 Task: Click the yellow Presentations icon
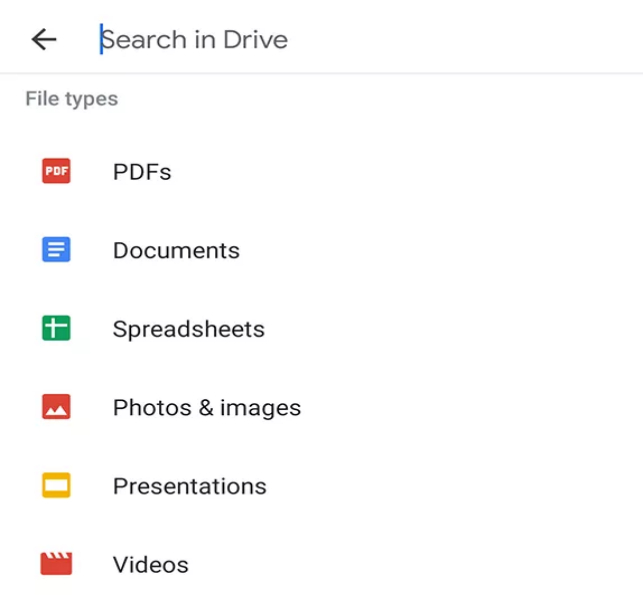[56, 485]
